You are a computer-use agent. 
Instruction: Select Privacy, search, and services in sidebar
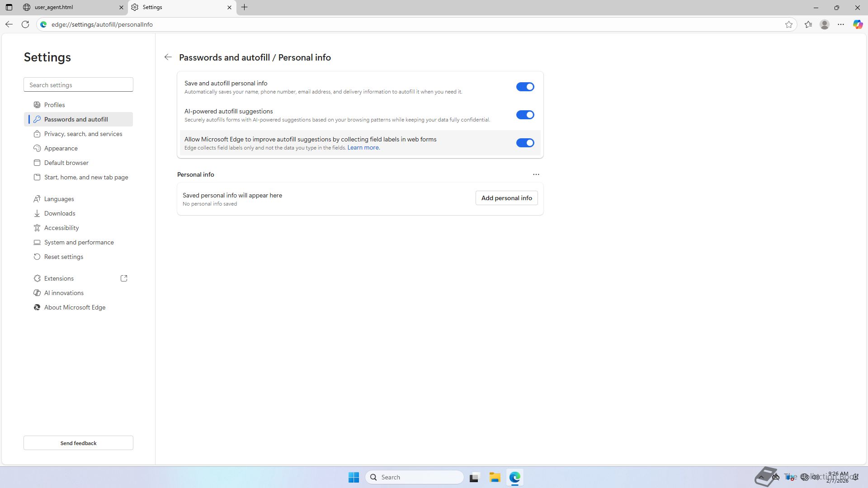(83, 134)
